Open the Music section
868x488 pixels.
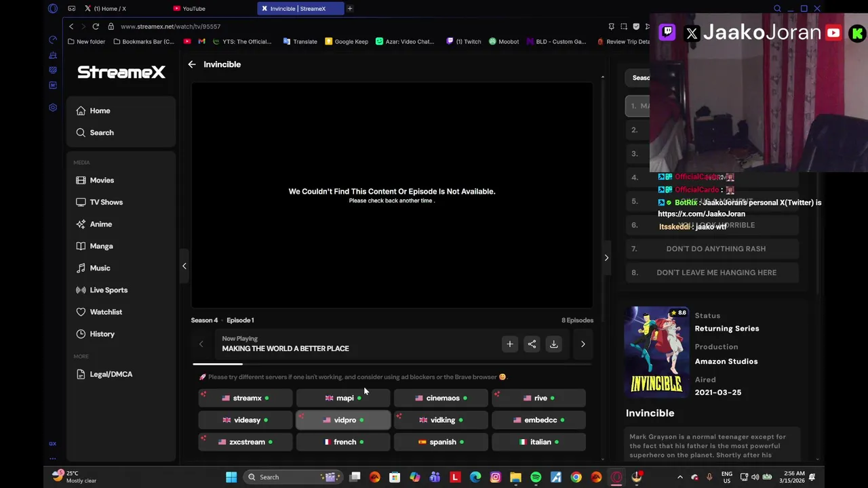[121, 268]
